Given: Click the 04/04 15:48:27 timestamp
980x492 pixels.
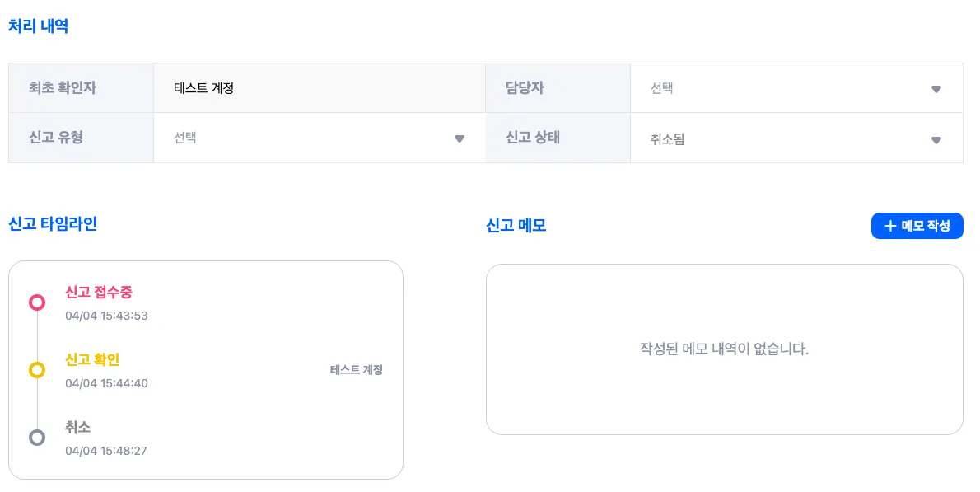Looking at the screenshot, I should (x=106, y=451).
